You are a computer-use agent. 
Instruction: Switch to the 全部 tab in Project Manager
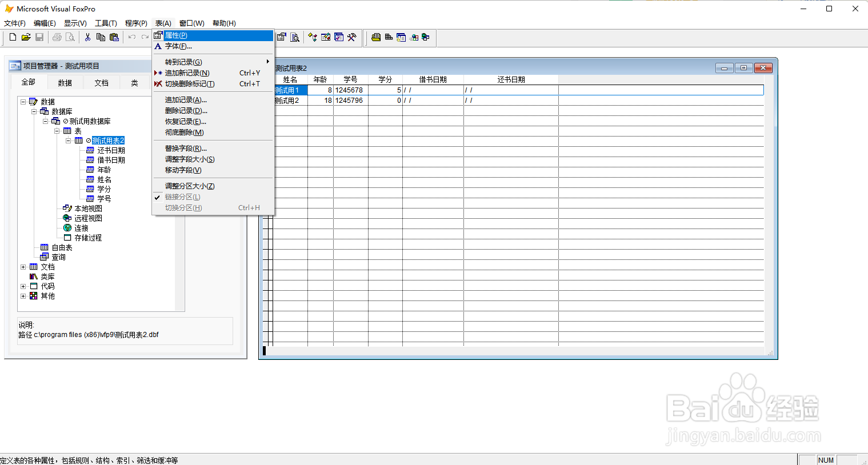coord(29,82)
